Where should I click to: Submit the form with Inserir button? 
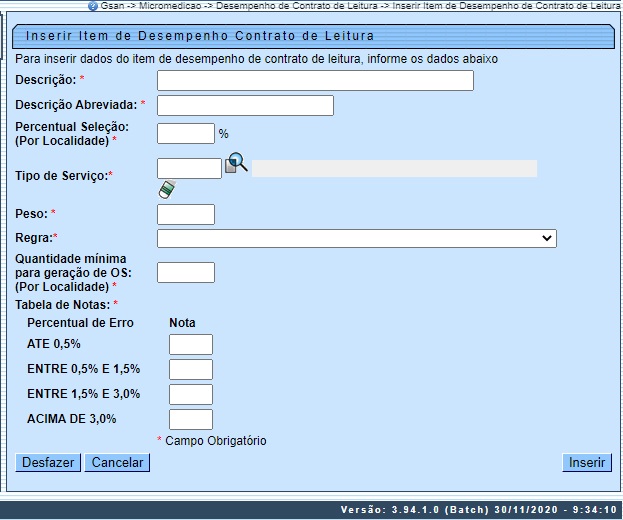click(587, 462)
